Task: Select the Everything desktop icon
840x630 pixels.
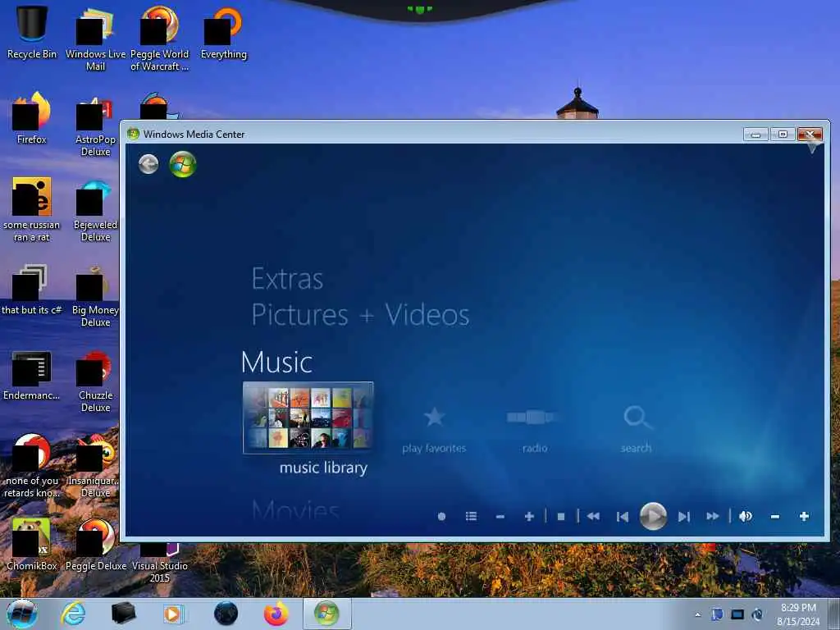Action: point(223,33)
